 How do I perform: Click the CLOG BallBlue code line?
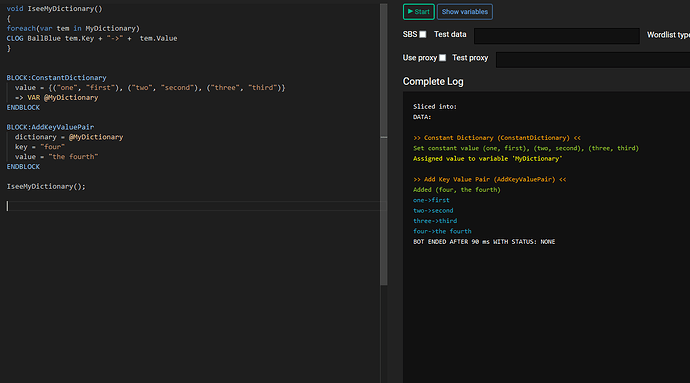(92, 38)
